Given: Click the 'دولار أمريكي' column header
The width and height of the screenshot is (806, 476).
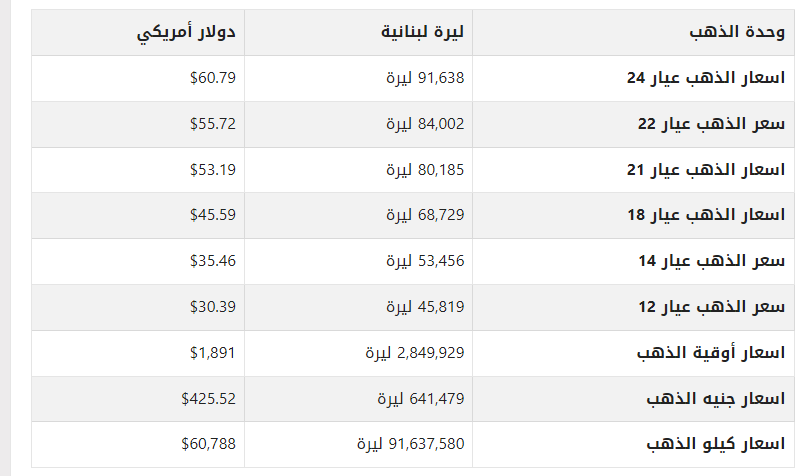Looking at the screenshot, I should [x=187, y=33].
